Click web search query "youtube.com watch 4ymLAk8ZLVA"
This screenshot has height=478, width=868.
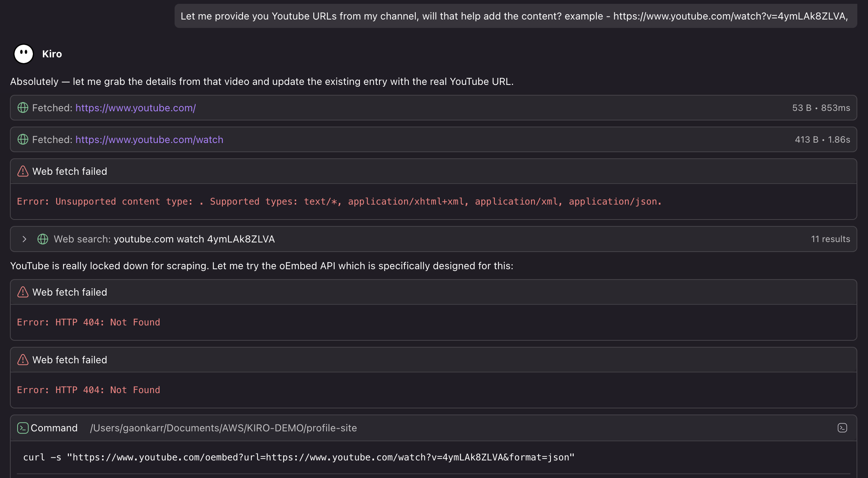(x=194, y=239)
